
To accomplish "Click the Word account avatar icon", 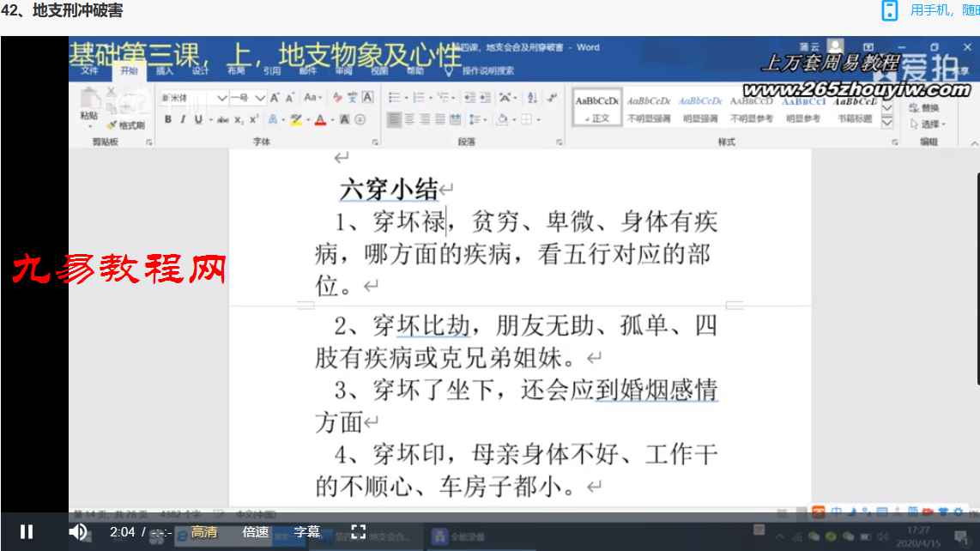I will pyautogui.click(x=835, y=46).
